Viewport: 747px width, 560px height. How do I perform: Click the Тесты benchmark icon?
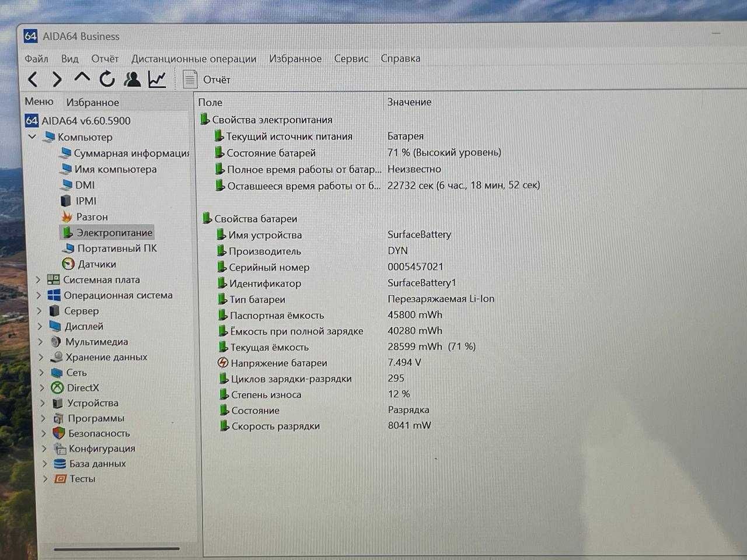pos(60,479)
